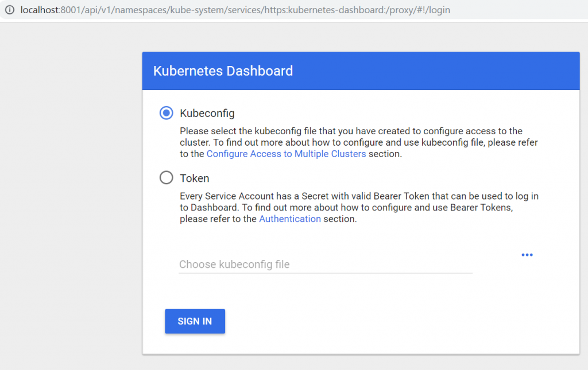Select the Token radio button

coord(167,178)
